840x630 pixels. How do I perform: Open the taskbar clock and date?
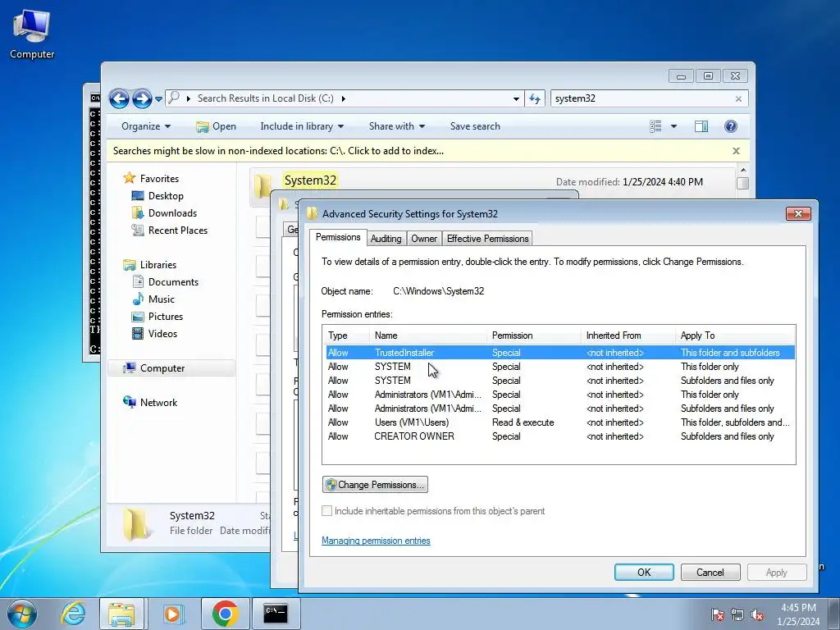798,614
